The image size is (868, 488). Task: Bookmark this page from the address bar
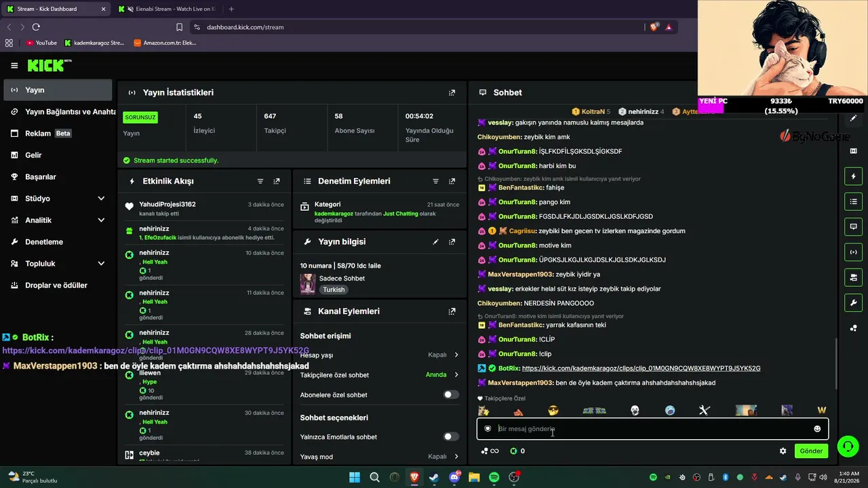pos(179,27)
